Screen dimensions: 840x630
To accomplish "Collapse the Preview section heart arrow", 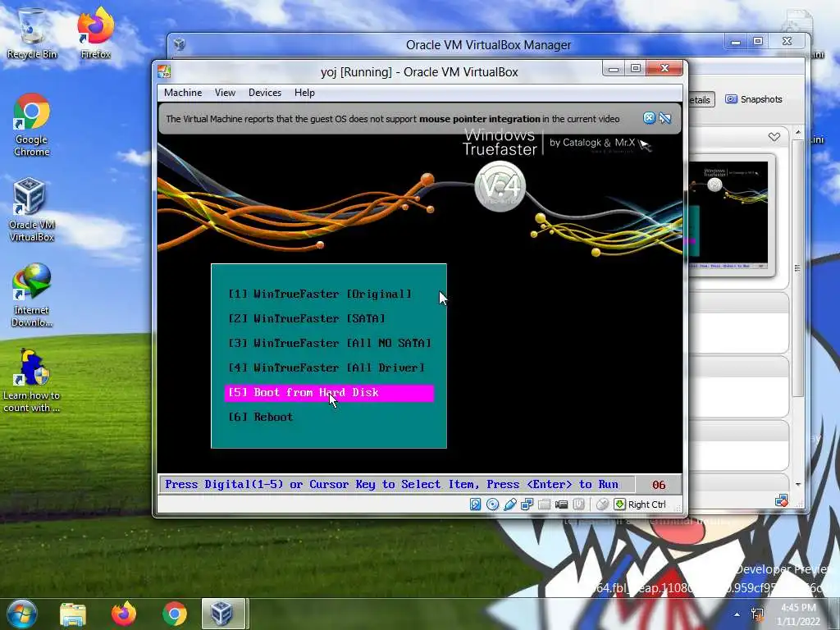I will point(774,137).
